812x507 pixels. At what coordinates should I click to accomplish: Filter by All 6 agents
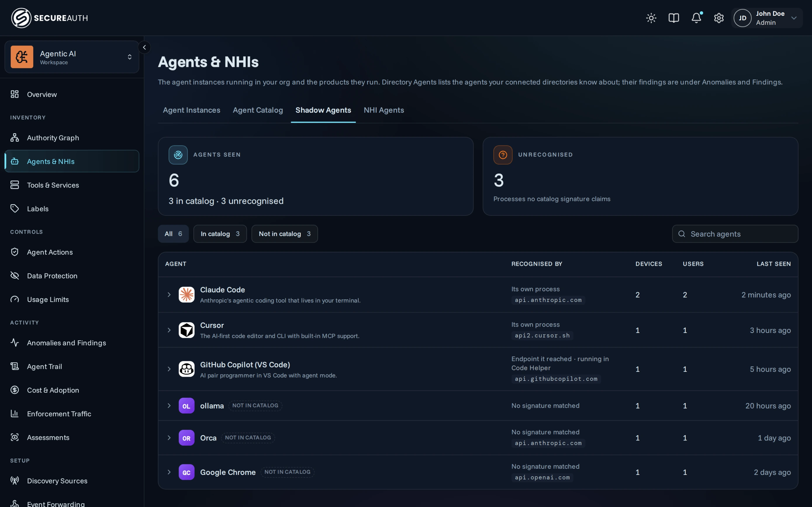point(173,234)
